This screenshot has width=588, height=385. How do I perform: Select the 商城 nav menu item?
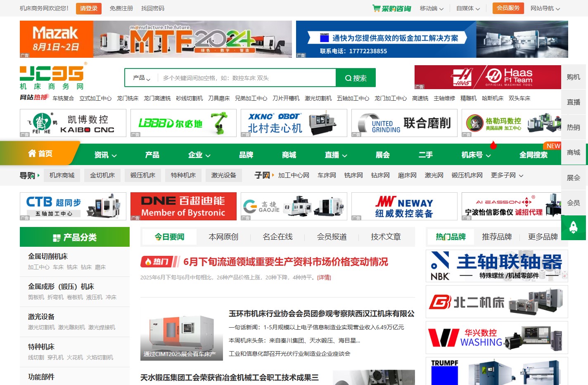click(x=289, y=155)
